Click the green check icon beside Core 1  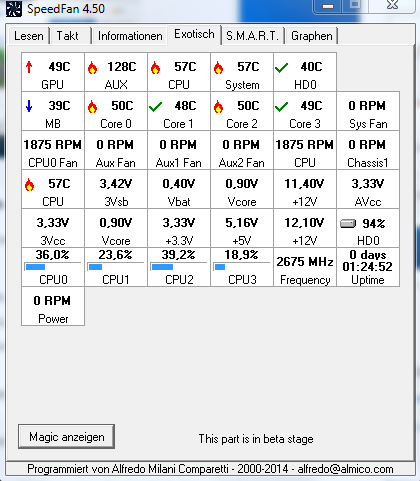155,107
